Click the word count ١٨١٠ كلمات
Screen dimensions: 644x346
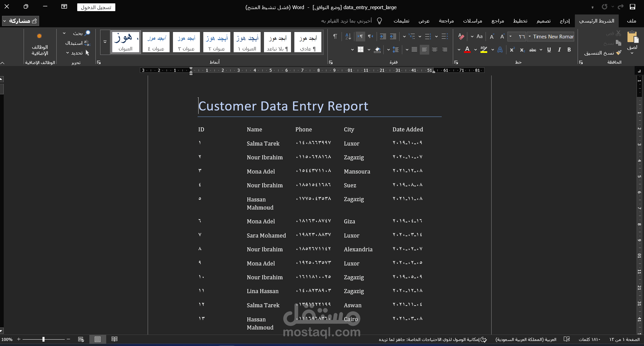[x=589, y=339]
